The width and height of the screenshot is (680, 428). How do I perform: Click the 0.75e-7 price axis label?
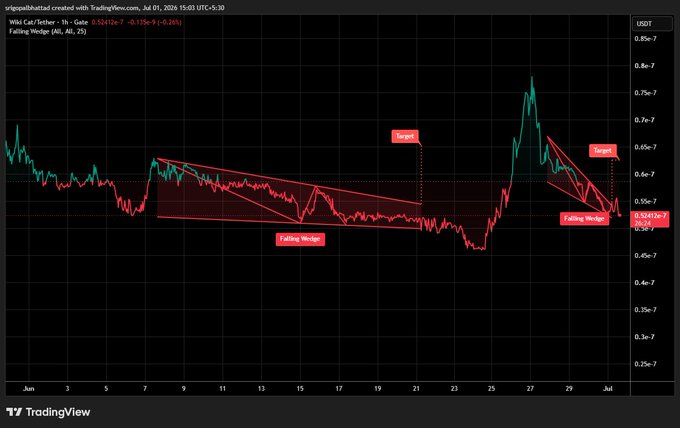(x=645, y=93)
